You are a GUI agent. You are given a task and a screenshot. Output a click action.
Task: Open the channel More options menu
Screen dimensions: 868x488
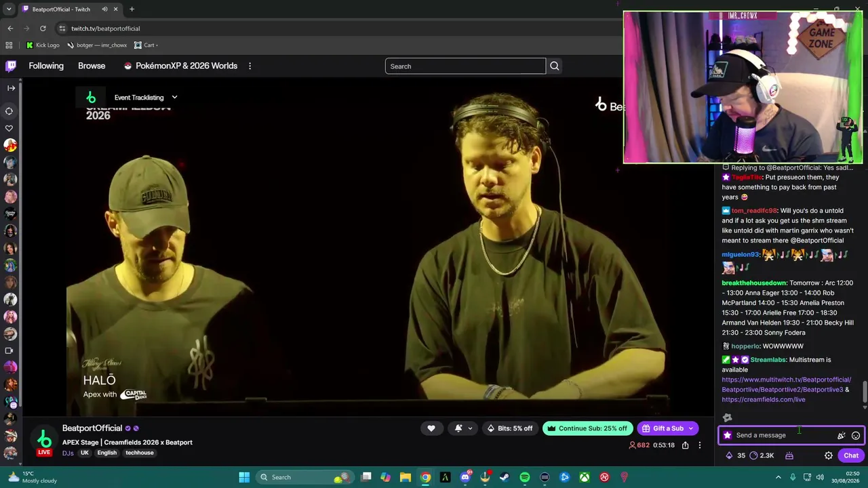tap(700, 445)
